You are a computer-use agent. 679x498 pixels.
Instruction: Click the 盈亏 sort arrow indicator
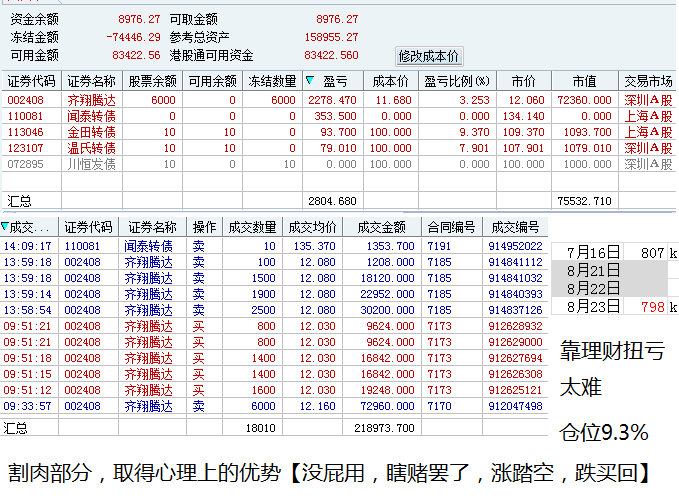pos(310,80)
